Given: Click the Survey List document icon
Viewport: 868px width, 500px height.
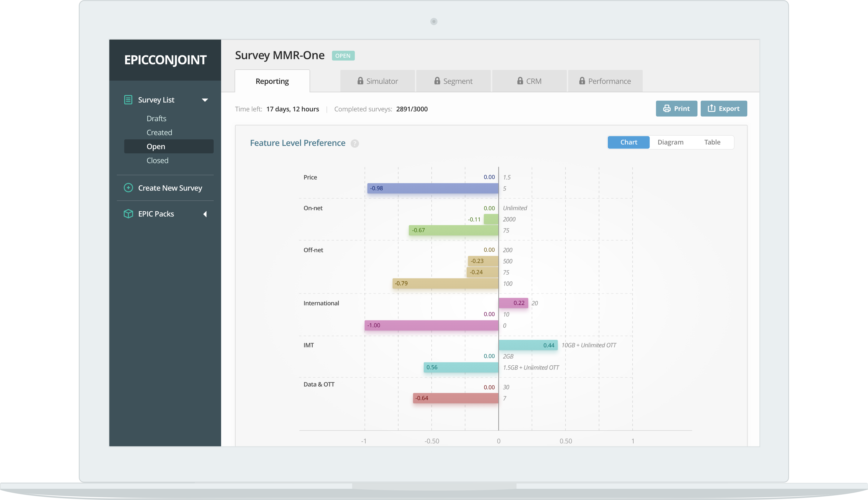Looking at the screenshot, I should coord(128,100).
